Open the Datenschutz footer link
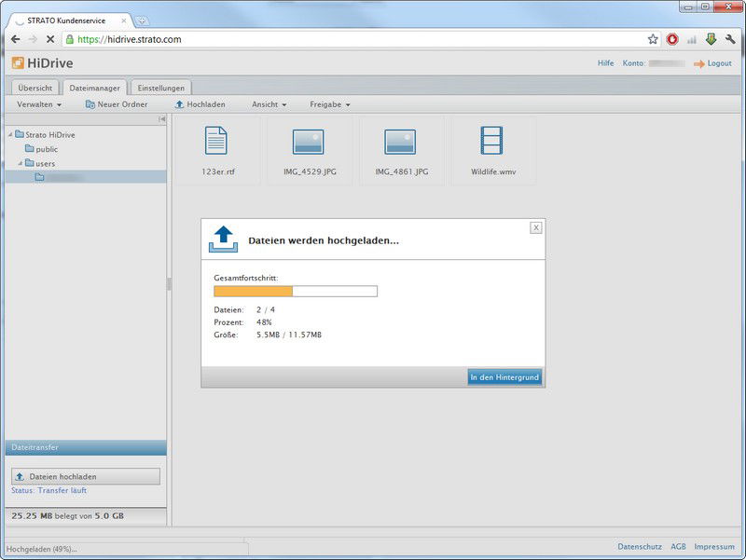746x560 pixels. coord(640,547)
